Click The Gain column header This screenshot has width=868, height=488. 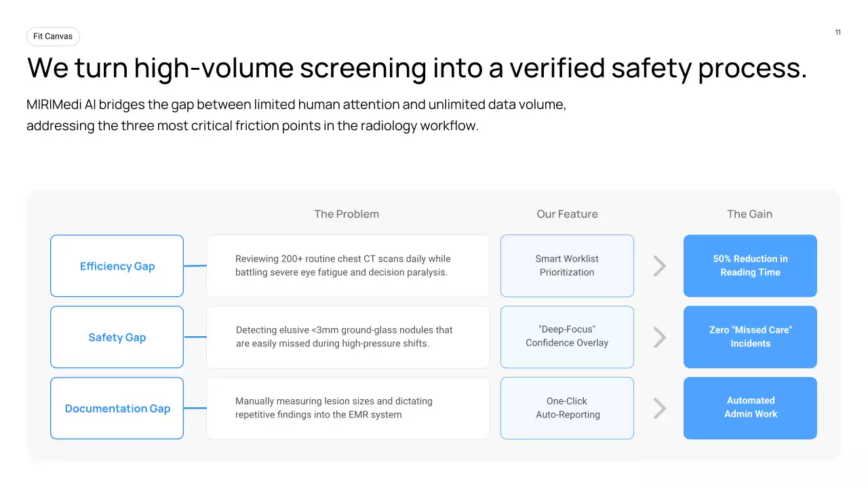click(749, 214)
